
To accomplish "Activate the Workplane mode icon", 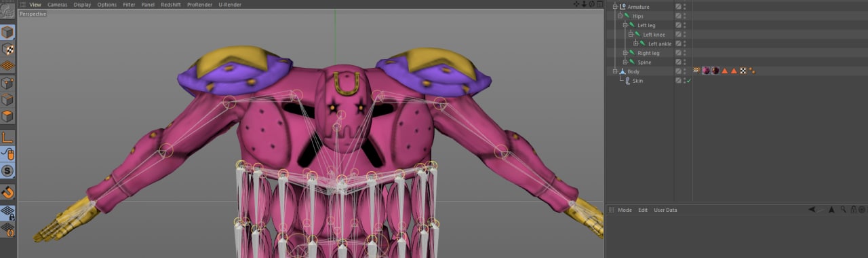I will [7, 66].
